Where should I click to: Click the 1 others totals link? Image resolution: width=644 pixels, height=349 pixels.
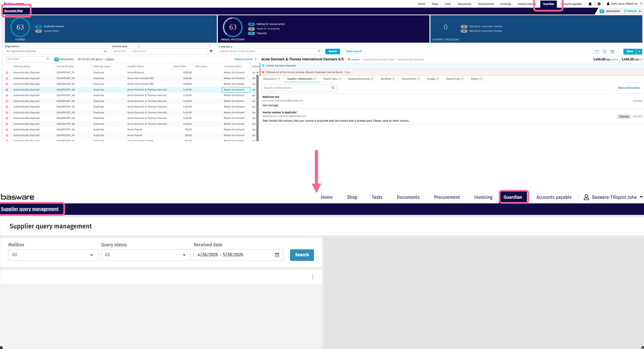109,59
